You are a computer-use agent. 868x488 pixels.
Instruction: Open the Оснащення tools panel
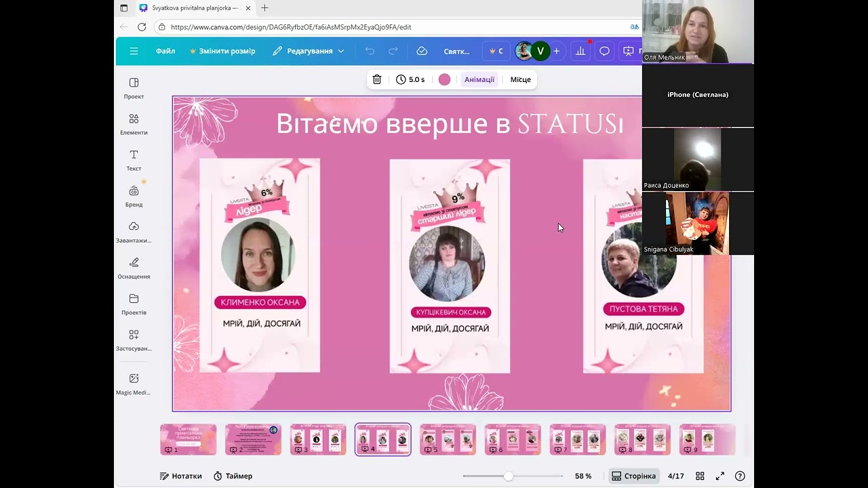(x=134, y=268)
